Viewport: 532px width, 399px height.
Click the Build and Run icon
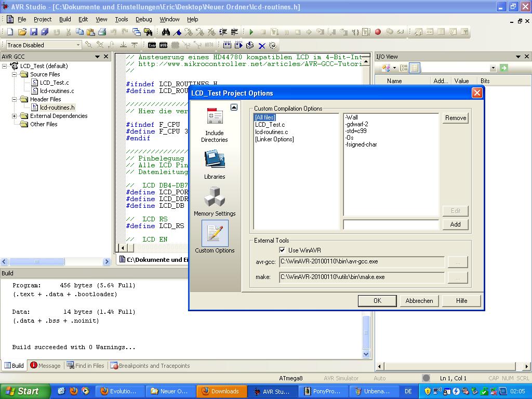click(238, 45)
